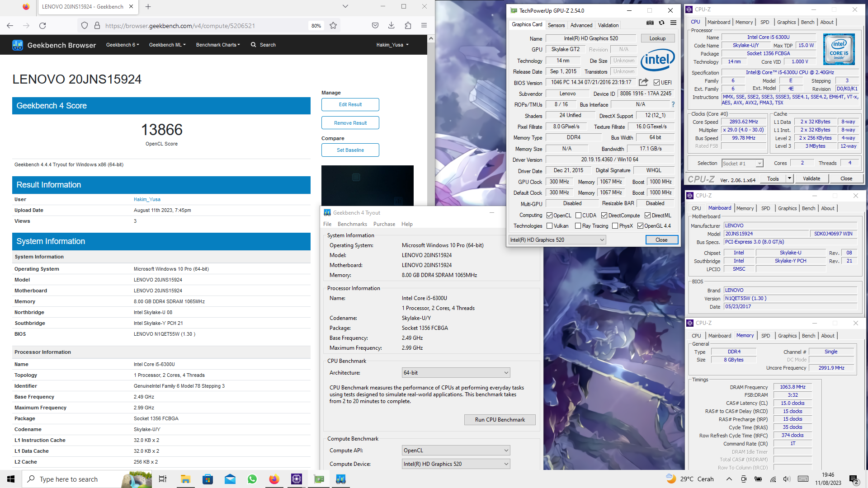Toggle the OpenGL 4.4 checkbox
Screen dimensions: 868x488
640,226
